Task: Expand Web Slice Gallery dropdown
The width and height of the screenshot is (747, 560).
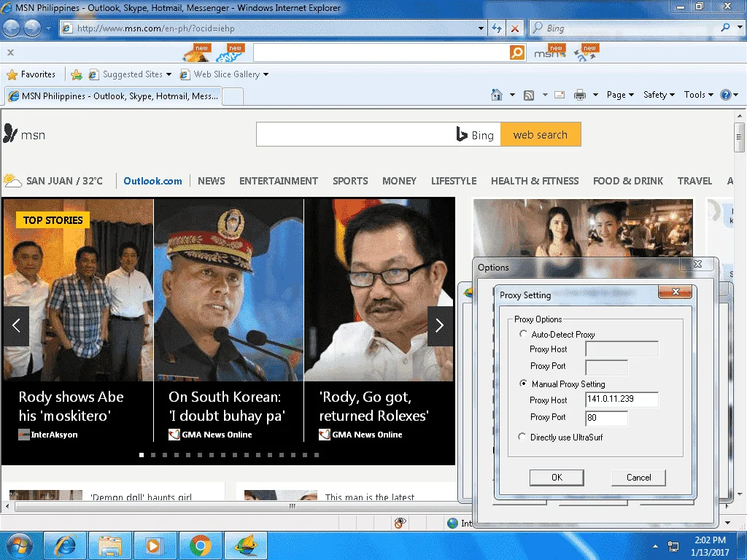Action: (x=266, y=74)
